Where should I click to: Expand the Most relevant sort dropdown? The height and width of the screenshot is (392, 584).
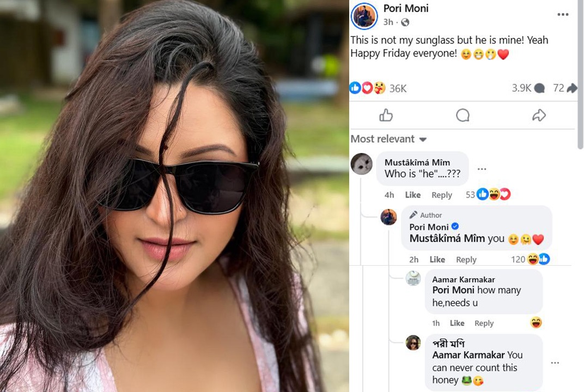pyautogui.click(x=388, y=139)
